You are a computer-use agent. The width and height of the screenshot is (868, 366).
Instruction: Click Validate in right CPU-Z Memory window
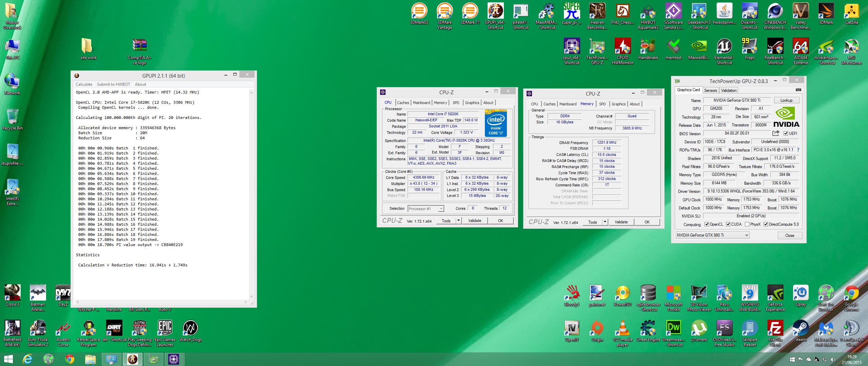(x=621, y=222)
